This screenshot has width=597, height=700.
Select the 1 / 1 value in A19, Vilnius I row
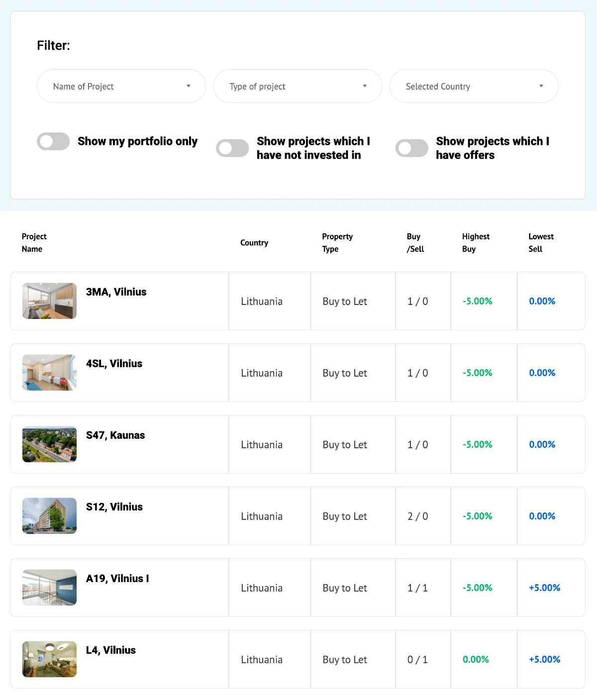pyautogui.click(x=418, y=588)
